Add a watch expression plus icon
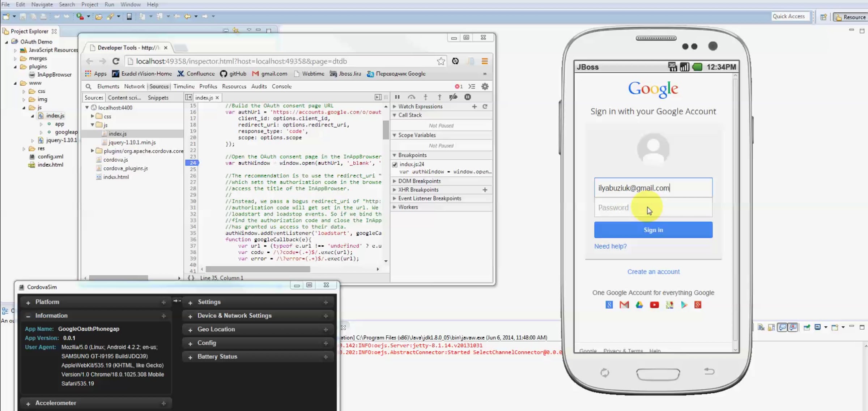Image resolution: width=868 pixels, height=411 pixels. [475, 106]
